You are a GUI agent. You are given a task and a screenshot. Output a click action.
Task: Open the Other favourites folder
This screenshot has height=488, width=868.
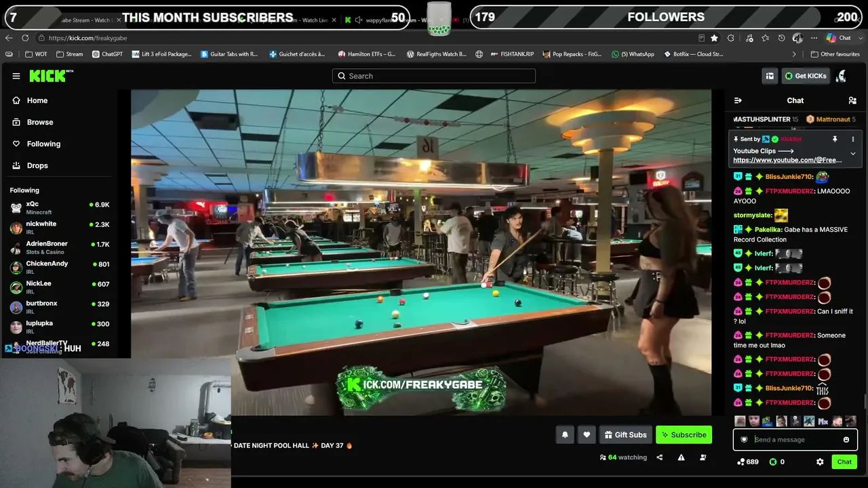(x=835, y=54)
